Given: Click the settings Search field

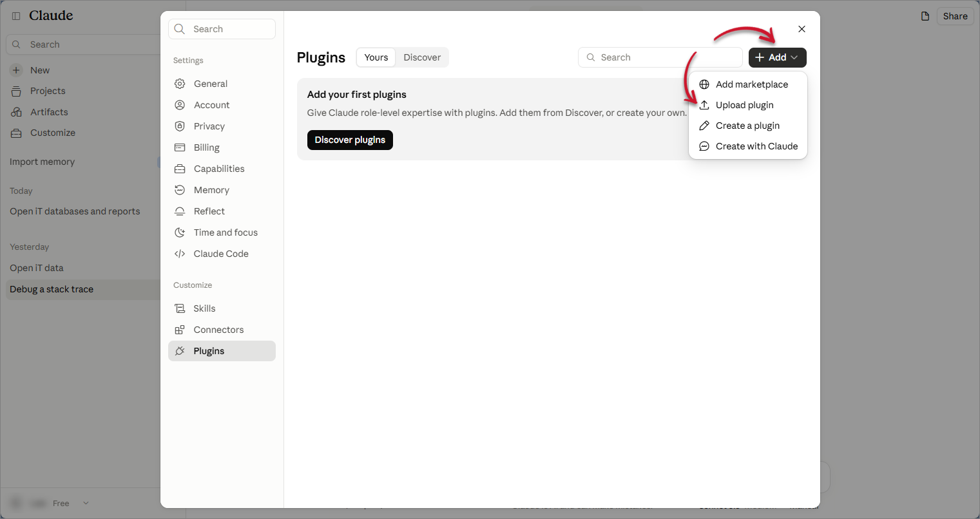Looking at the screenshot, I should [222, 29].
